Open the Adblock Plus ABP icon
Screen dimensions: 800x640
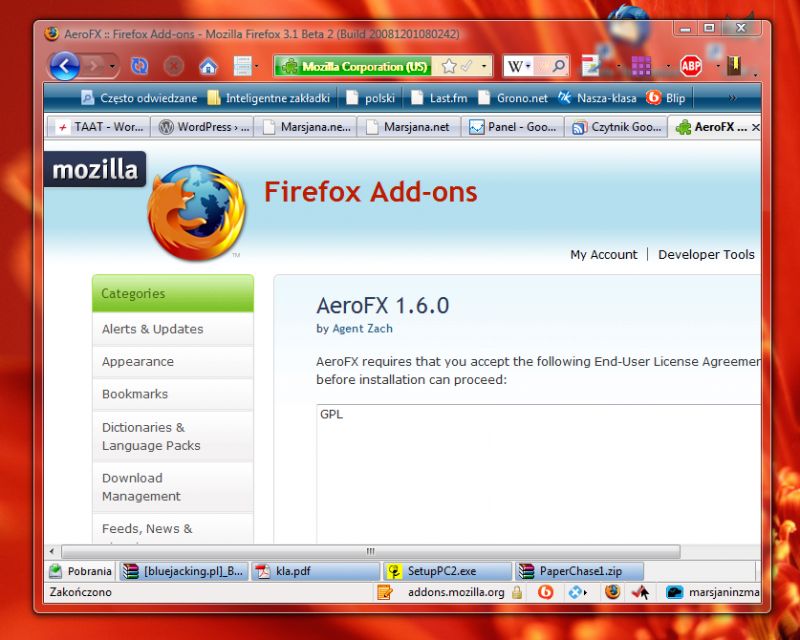click(691, 66)
